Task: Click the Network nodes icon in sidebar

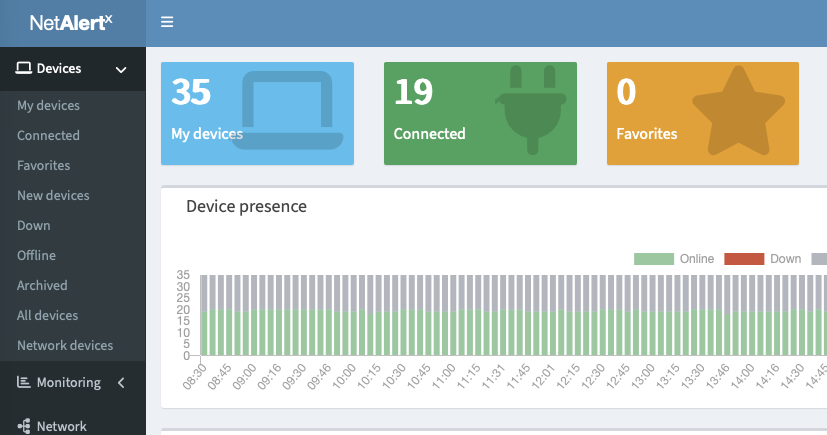Action: 24,426
